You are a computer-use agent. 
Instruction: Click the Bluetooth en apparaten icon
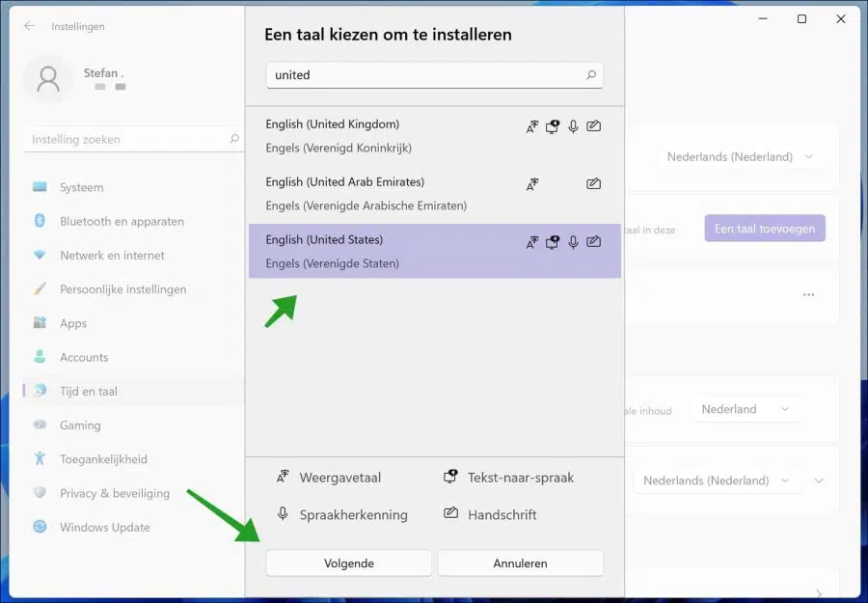click(x=40, y=221)
